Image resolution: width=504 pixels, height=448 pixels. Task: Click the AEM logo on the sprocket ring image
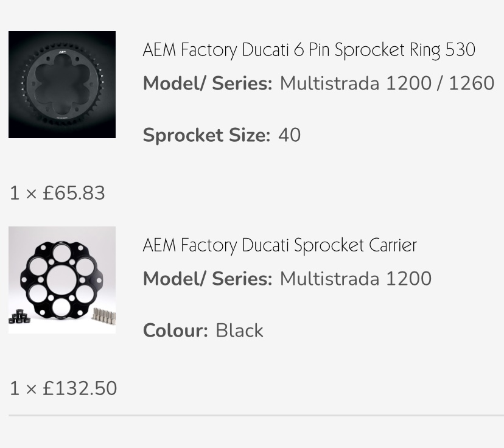62,51
